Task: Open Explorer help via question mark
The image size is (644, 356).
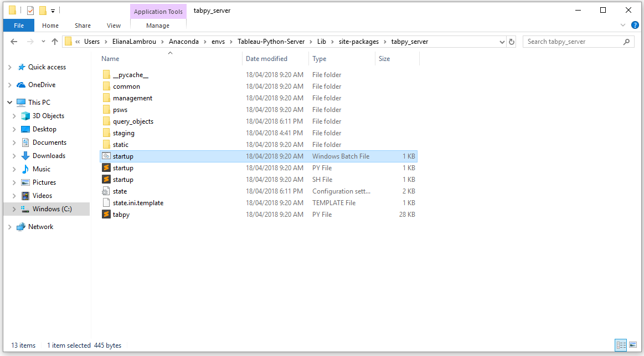Action: (635, 26)
